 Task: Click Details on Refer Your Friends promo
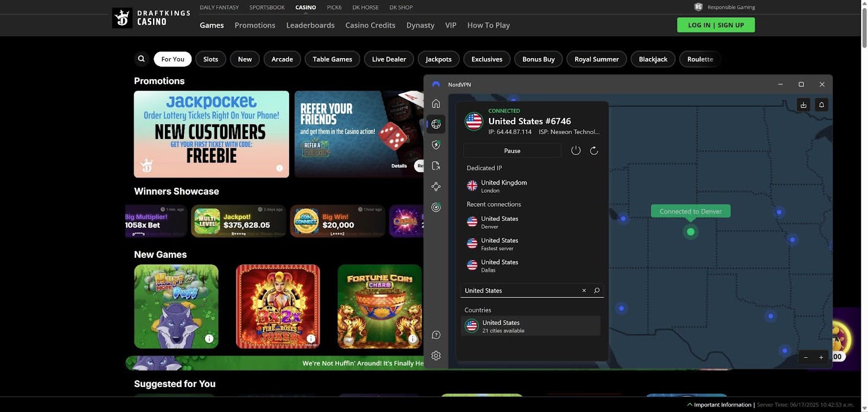pos(399,166)
